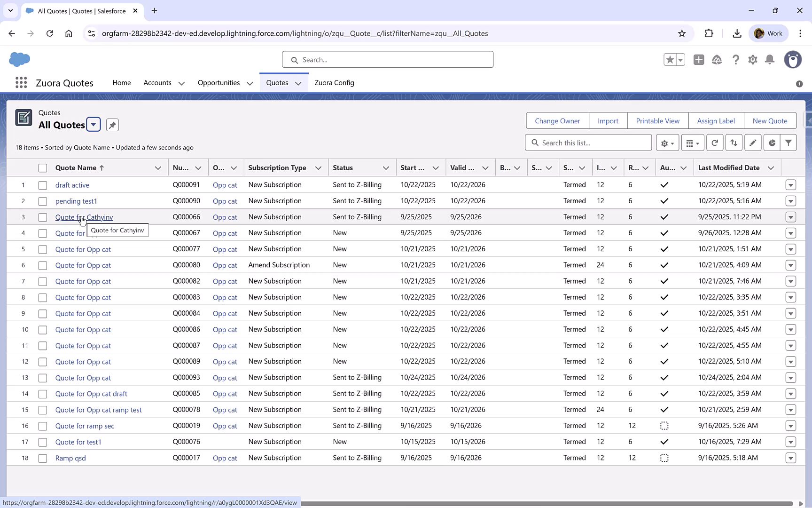Image resolution: width=812 pixels, height=508 pixels.
Task: Open the sort icon for the list
Action: (x=734, y=143)
